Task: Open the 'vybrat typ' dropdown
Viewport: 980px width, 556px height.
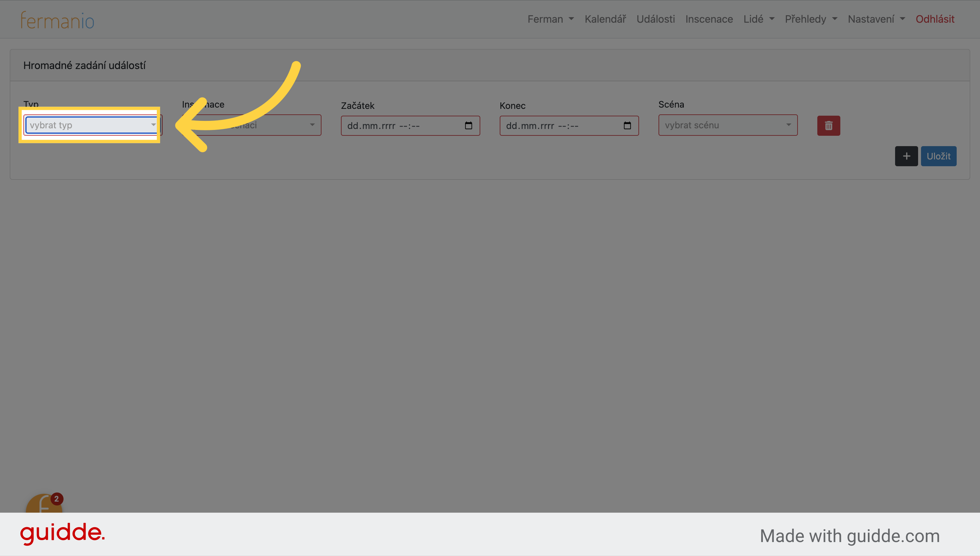Action: pos(93,125)
